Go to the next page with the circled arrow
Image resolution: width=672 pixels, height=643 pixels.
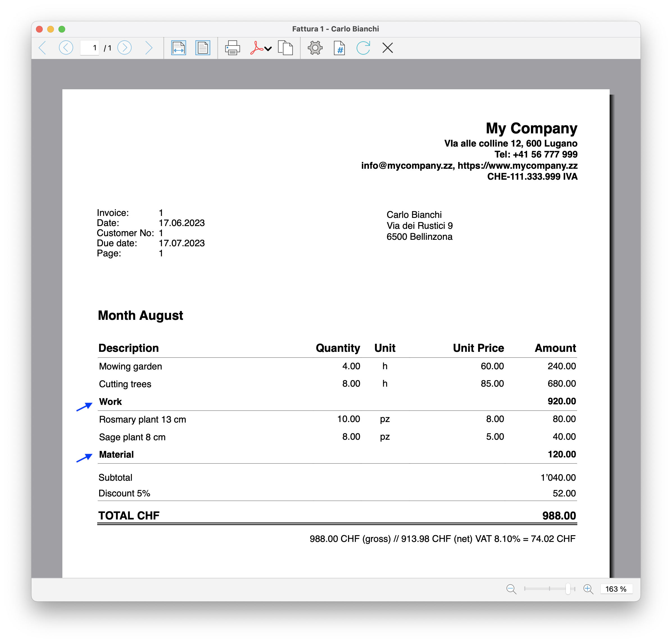pyautogui.click(x=125, y=48)
